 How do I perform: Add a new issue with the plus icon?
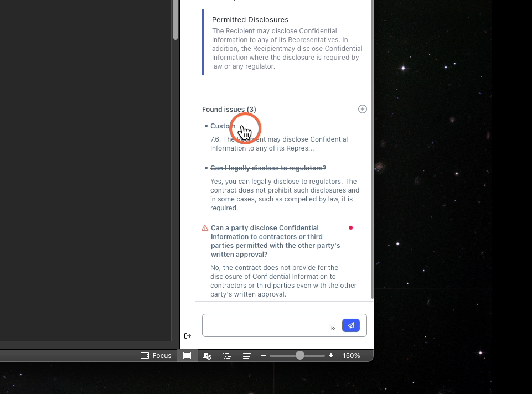(363, 109)
